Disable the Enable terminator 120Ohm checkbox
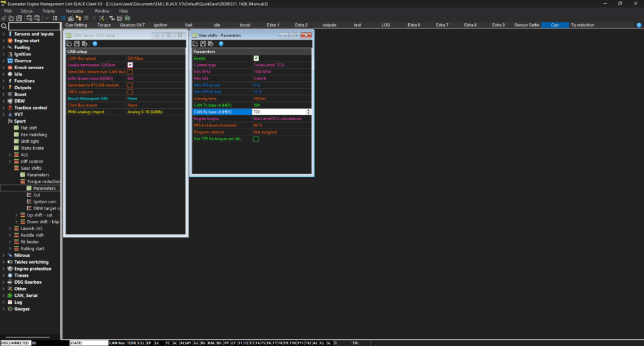 tap(130, 65)
